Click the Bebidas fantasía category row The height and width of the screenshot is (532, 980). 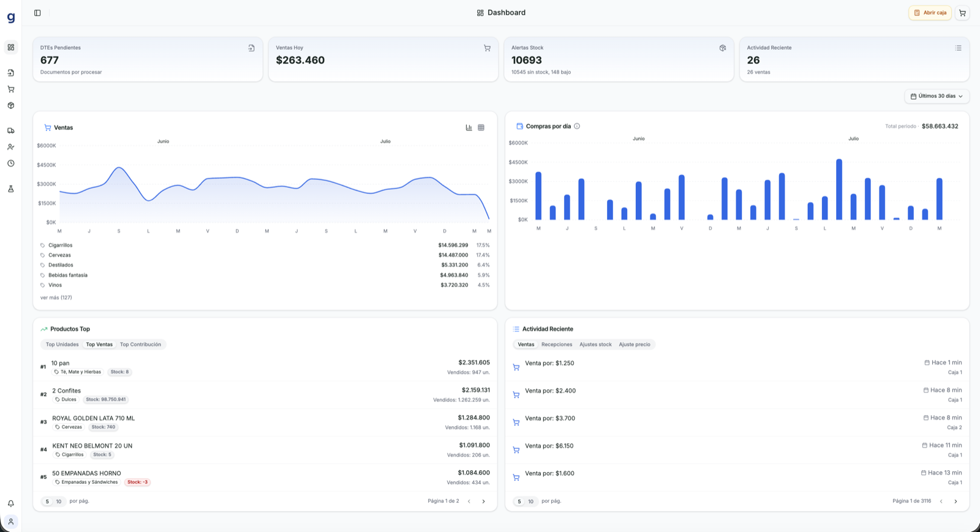265,275
